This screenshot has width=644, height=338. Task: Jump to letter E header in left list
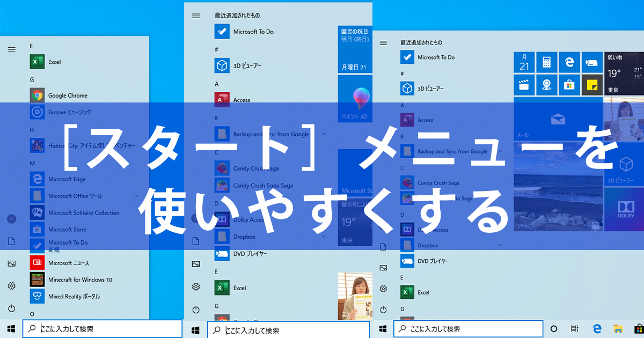coord(32,46)
